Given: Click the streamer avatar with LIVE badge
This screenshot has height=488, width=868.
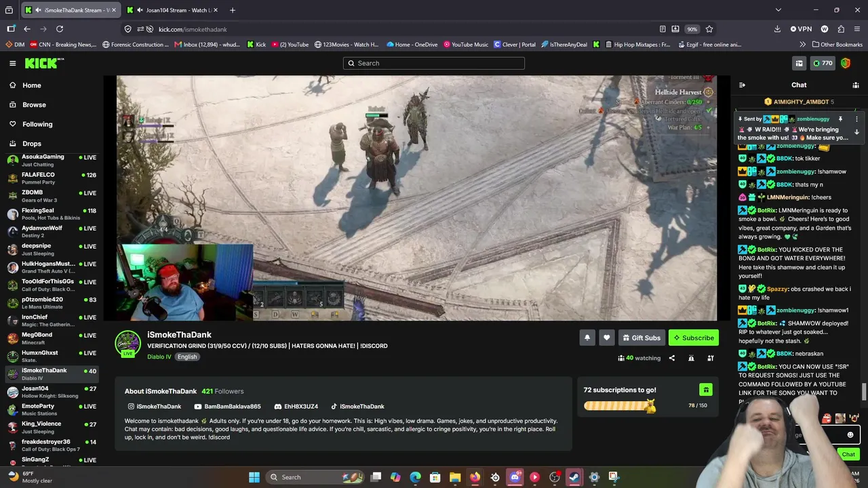Looking at the screenshot, I should (x=127, y=344).
